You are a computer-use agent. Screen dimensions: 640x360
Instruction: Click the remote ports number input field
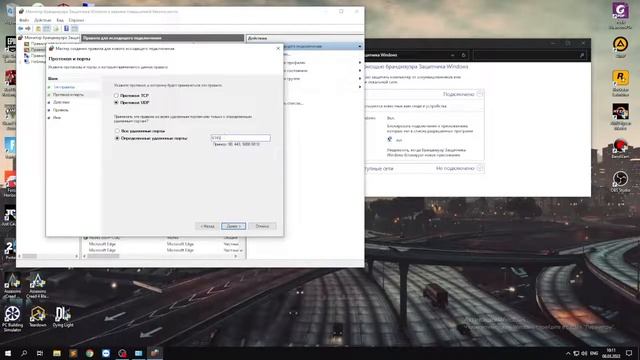240,138
